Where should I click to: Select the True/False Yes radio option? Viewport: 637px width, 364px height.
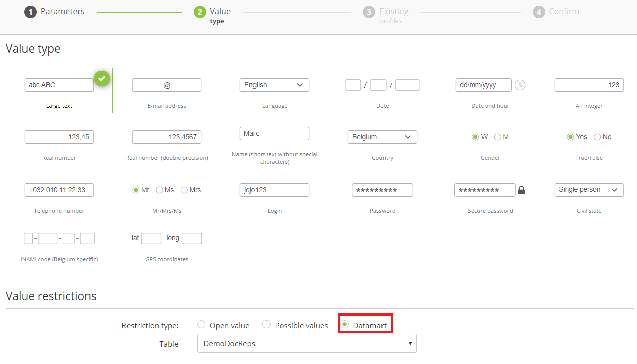pos(570,137)
